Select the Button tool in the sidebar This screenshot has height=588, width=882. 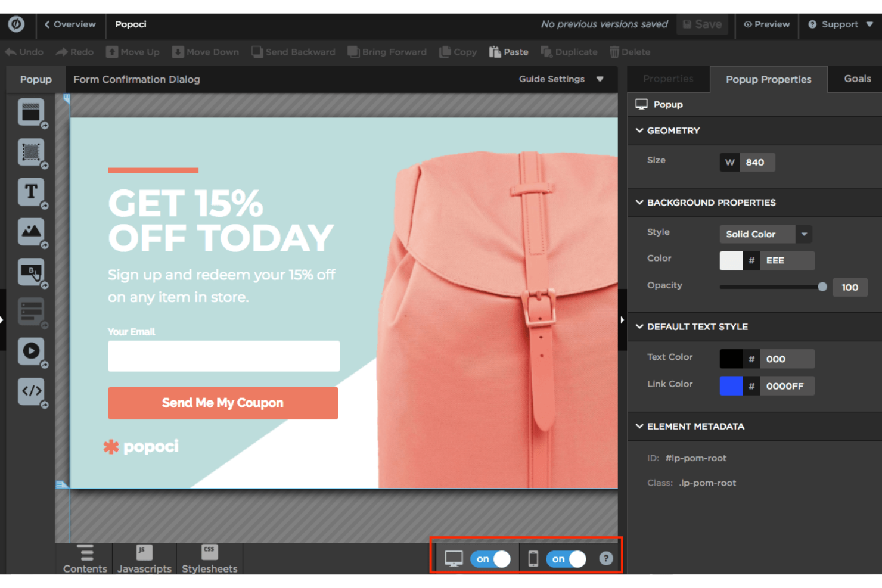(31, 272)
